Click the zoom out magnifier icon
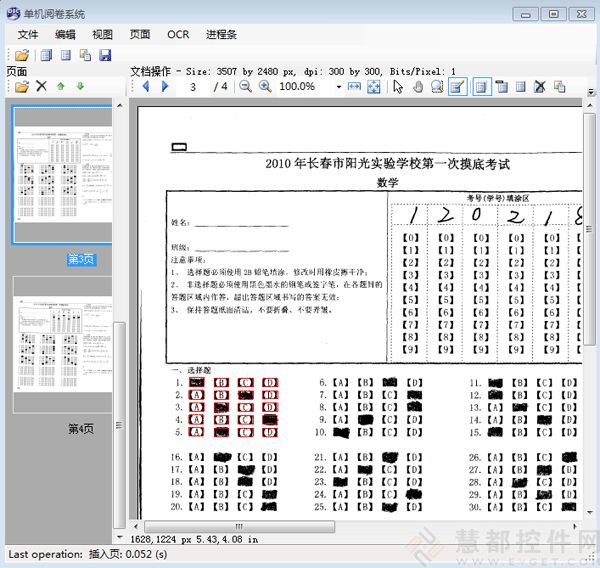Viewport: 600px width, 568px height. (246, 87)
